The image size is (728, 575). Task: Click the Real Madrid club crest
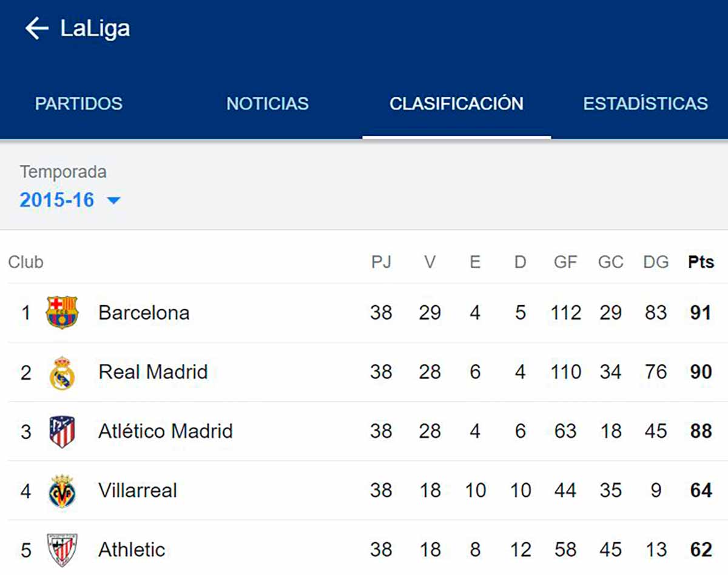(x=62, y=372)
